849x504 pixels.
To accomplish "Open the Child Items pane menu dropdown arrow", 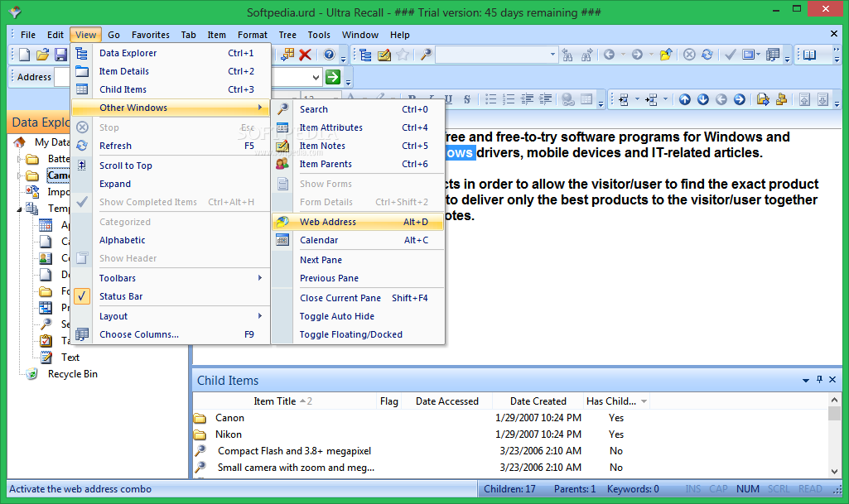I will click(x=806, y=380).
